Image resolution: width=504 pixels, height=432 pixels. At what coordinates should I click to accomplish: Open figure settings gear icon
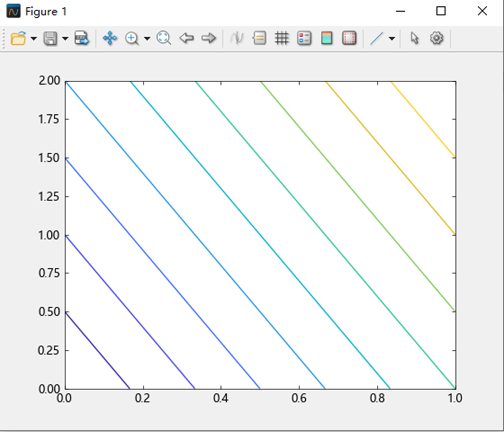click(x=436, y=38)
